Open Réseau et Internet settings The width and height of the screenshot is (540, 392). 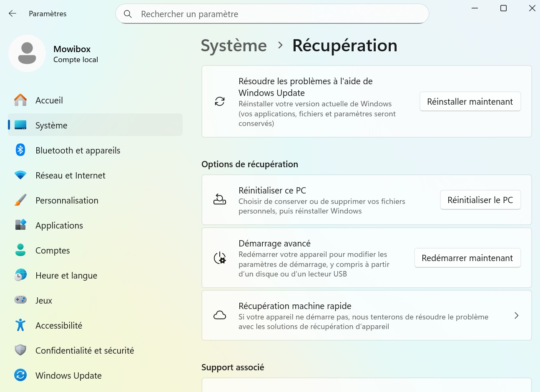pos(70,175)
